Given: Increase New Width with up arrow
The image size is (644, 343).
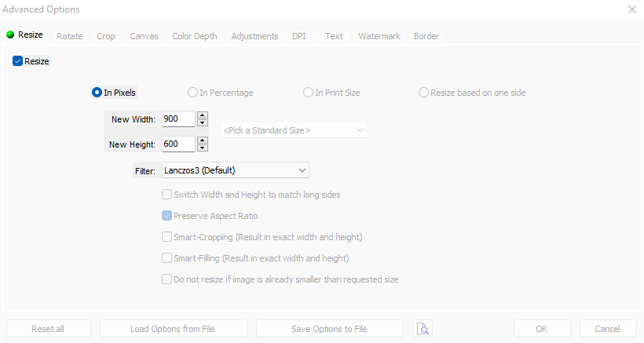Looking at the screenshot, I should pos(203,115).
